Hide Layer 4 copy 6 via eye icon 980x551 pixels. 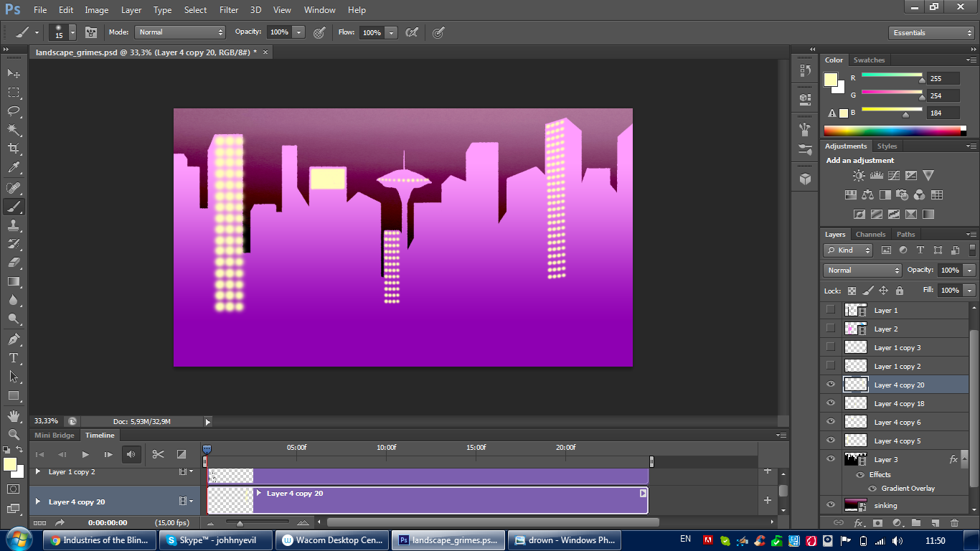point(831,422)
